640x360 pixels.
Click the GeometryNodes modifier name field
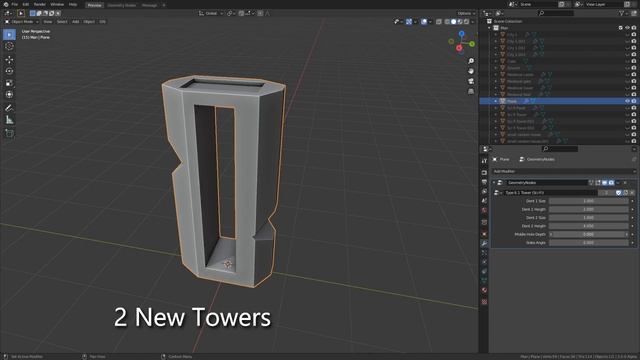547,183
